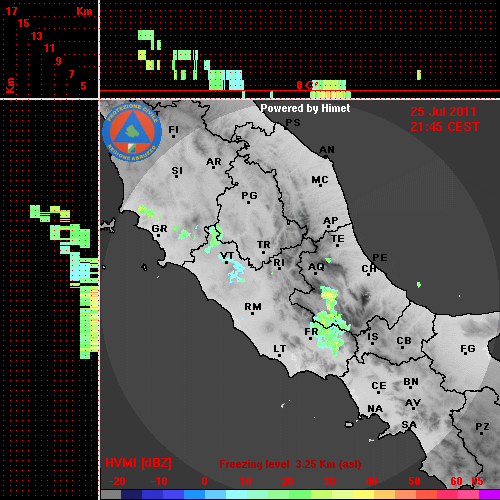Select the BN city label
Screen dimensions: 500x500
tap(411, 382)
